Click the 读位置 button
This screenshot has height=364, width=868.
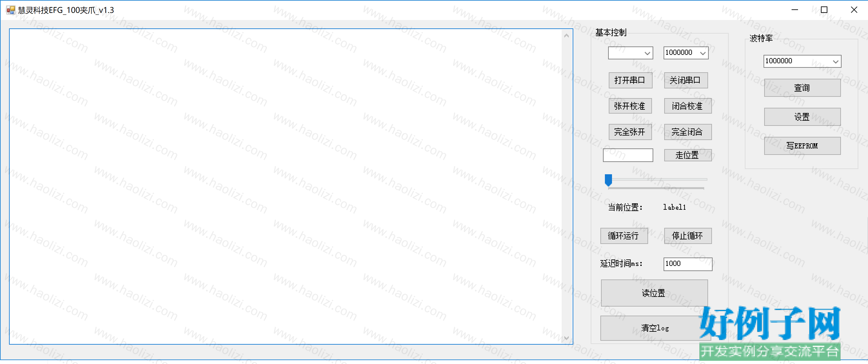[654, 293]
